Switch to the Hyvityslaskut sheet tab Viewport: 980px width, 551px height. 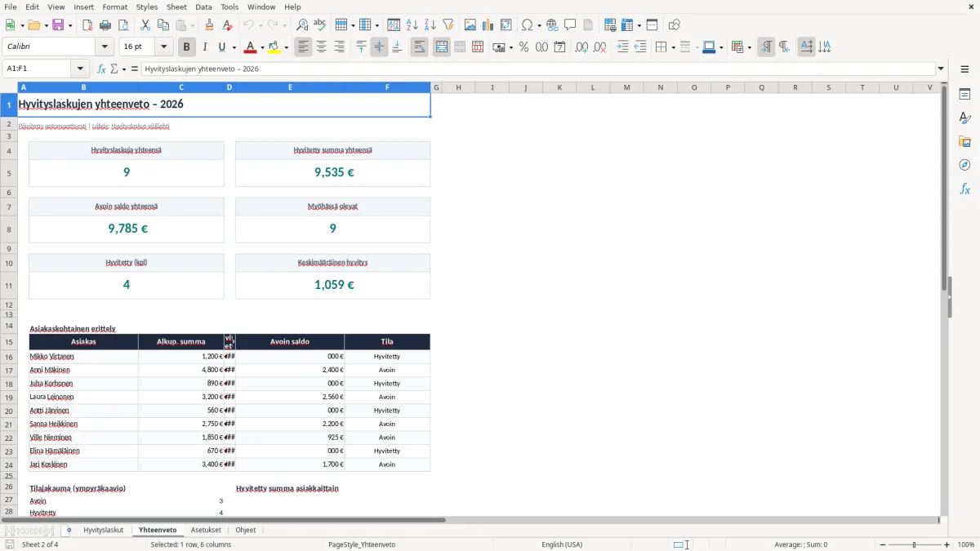click(103, 530)
